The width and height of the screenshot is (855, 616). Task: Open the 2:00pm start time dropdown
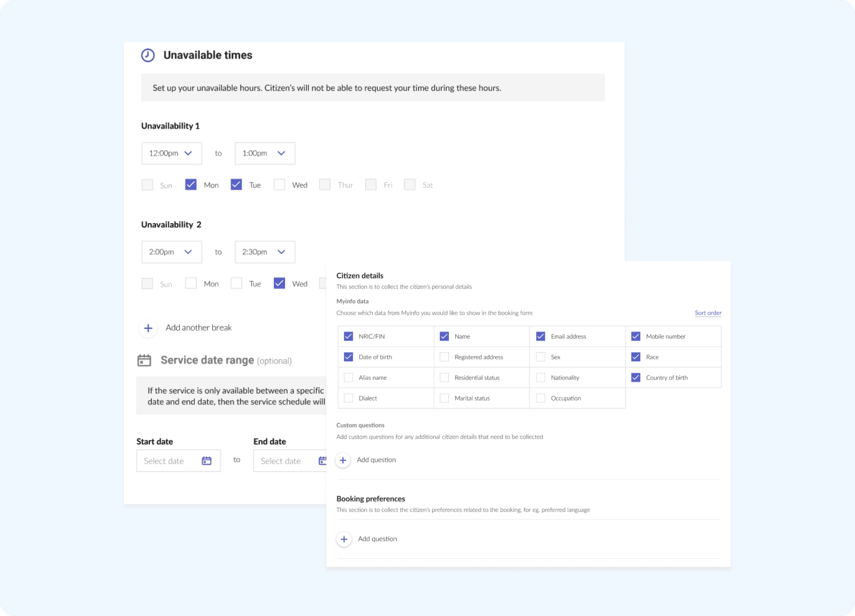[172, 252]
